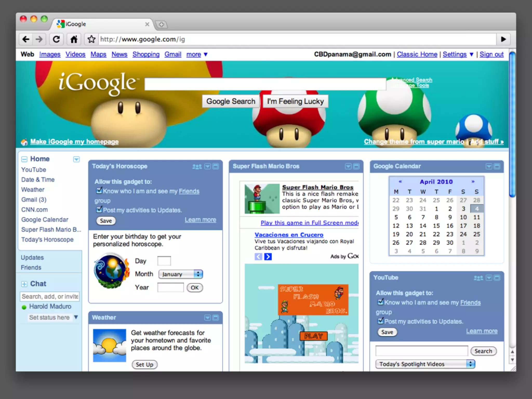Uncheck 'Post my activities' in YouTube gadget
This screenshot has height=399, width=532.
coord(380,321)
